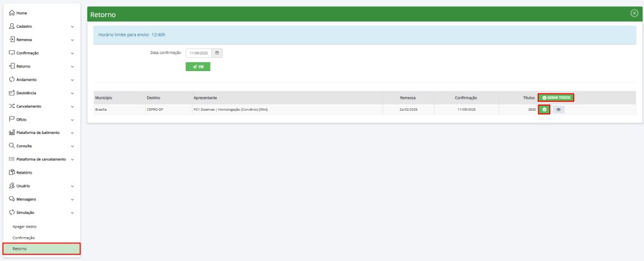
Task: Expand the Cadastro menu chevron
Action: point(72,26)
